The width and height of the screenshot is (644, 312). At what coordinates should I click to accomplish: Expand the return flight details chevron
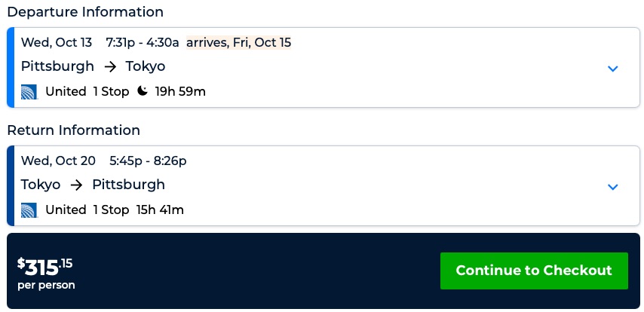(x=612, y=186)
